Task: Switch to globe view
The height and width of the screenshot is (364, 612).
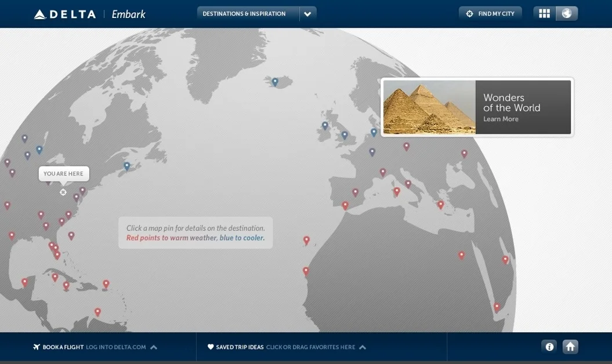Action: pos(567,14)
